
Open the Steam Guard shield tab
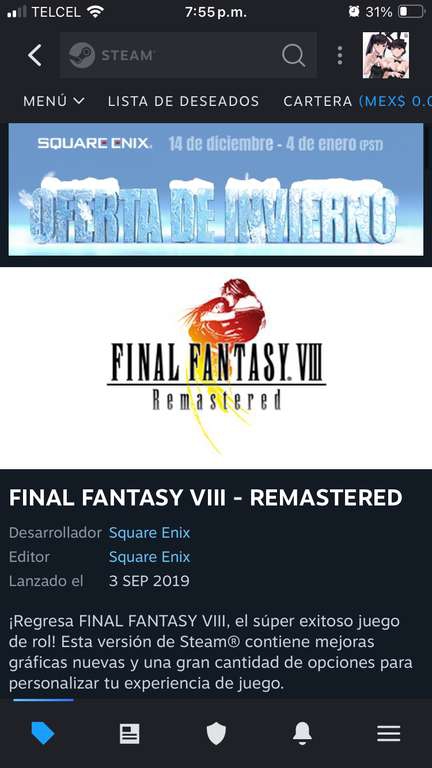(216, 734)
